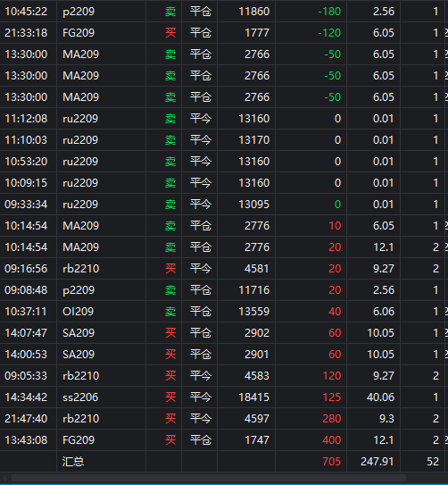Click the horizontal scrollbar thumb at bottom
Screen dimensions: 448x485
[x=209, y=478]
